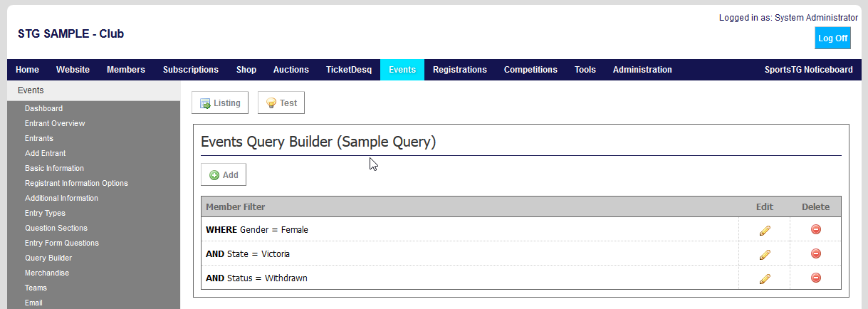Go to SportsTG Noticeboard
This screenshot has height=309, width=868.
click(809, 70)
